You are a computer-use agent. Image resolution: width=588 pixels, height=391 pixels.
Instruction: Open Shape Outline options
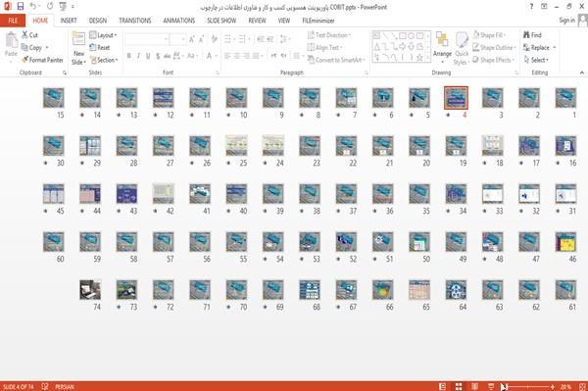[494, 48]
